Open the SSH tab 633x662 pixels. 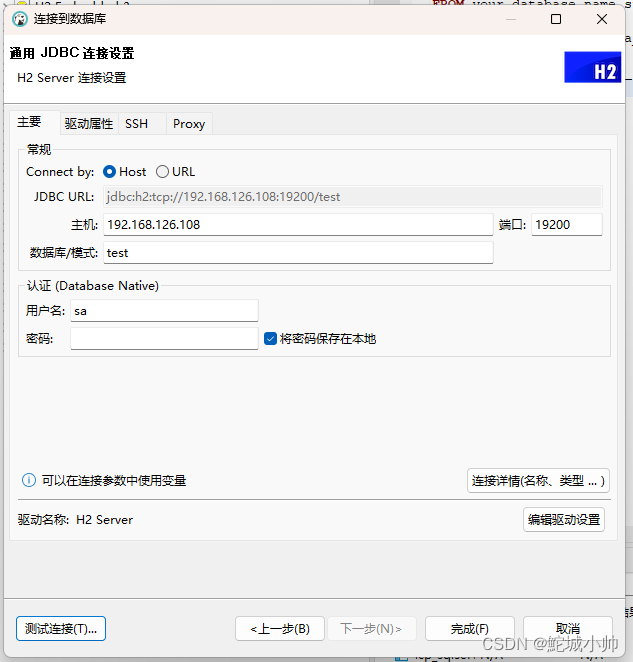point(142,124)
